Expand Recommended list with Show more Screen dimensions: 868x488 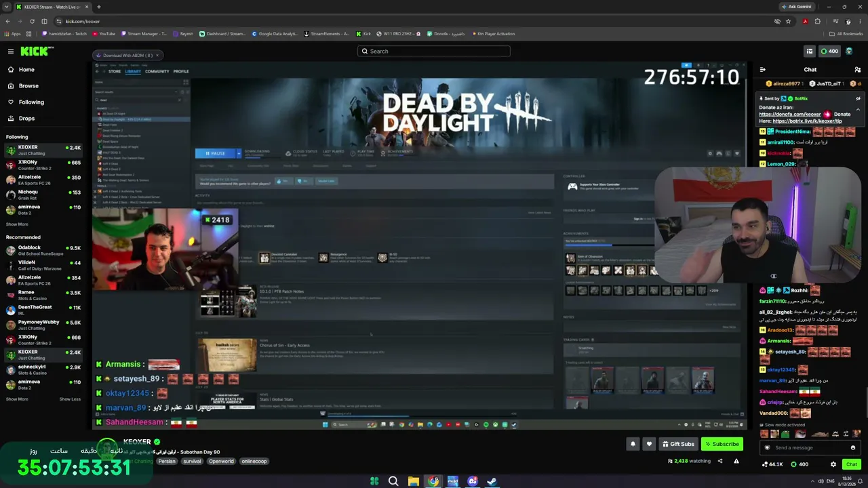pos(17,399)
